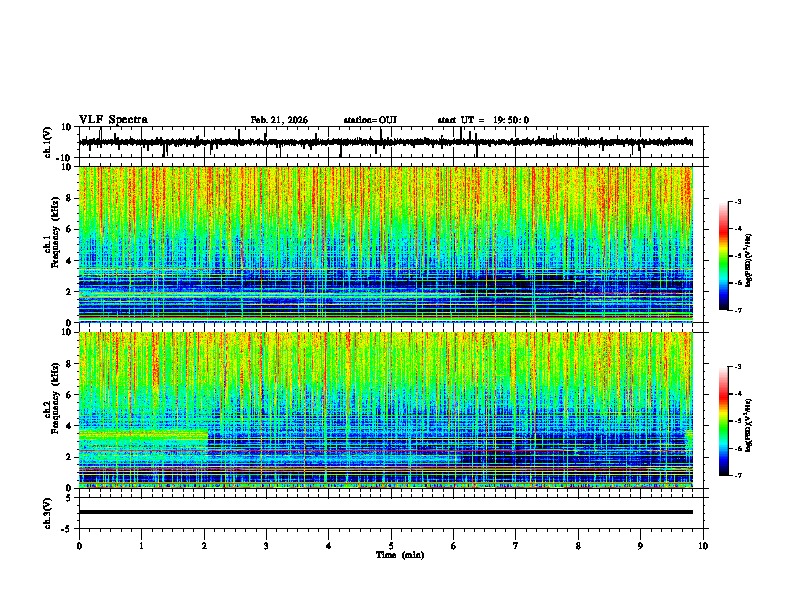The width and height of the screenshot is (792, 612).
Task: Click the "4" kHz tick on ch.2 frequency axis
Action: [69, 426]
